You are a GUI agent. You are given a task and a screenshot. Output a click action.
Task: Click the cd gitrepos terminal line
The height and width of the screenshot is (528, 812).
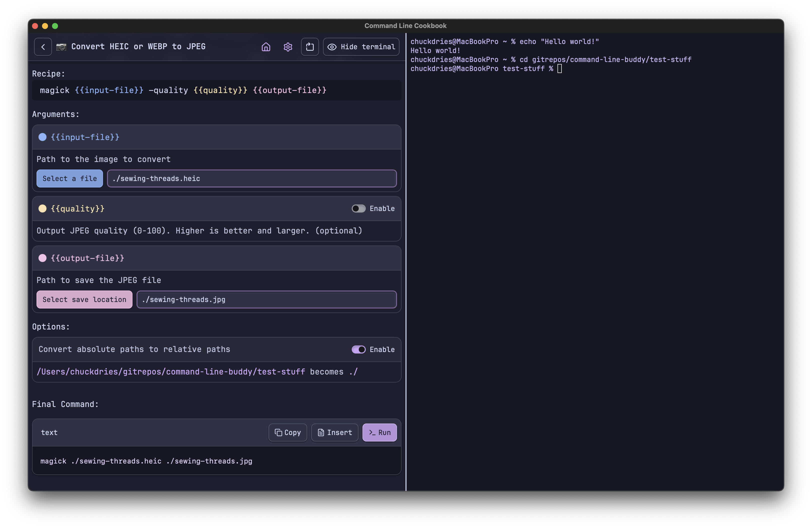[x=551, y=59]
